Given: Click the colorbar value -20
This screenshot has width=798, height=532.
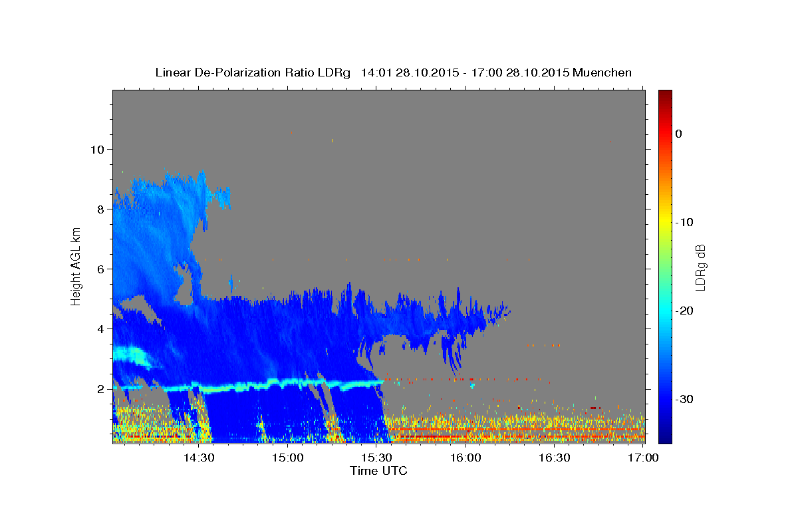Looking at the screenshot, I should 684,311.
